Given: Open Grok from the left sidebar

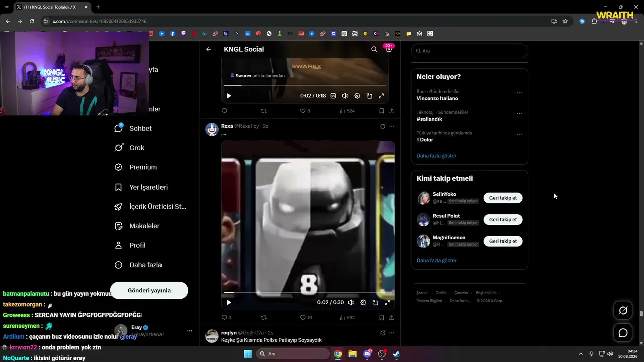Looking at the screenshot, I should point(130,148).
